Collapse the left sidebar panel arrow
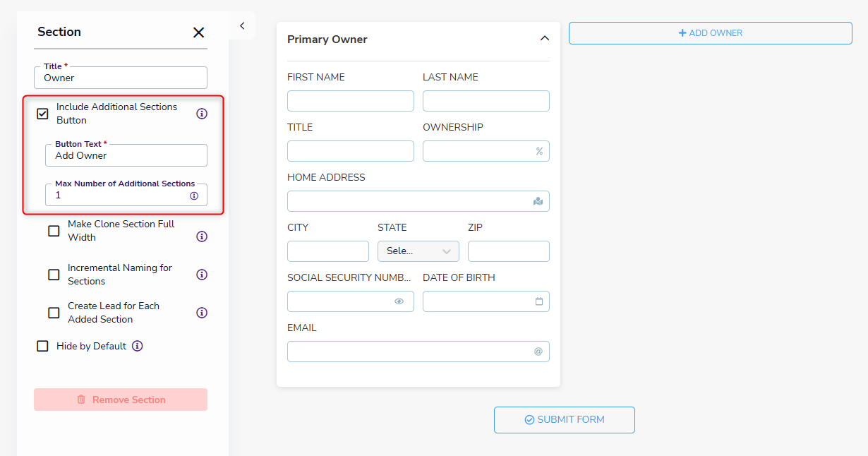Viewport: 868px width, 456px height. coord(242,25)
